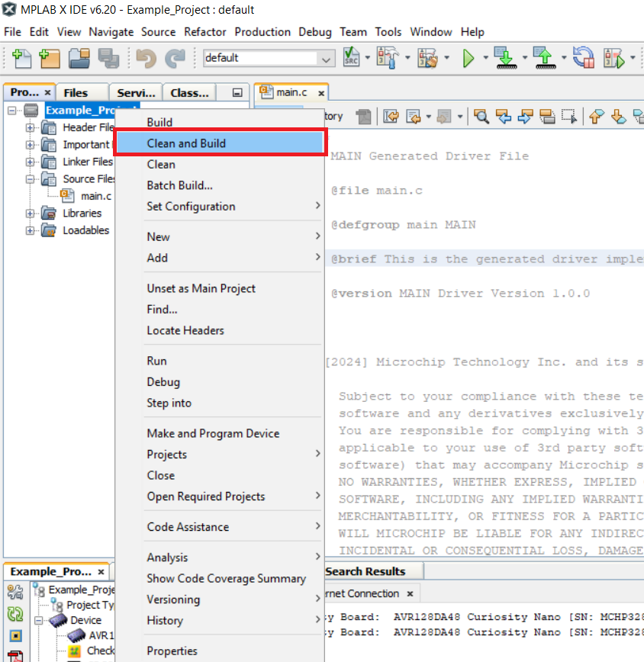The width and height of the screenshot is (644, 662).
Task: Minimize the Projects panel group
Action: click(237, 92)
